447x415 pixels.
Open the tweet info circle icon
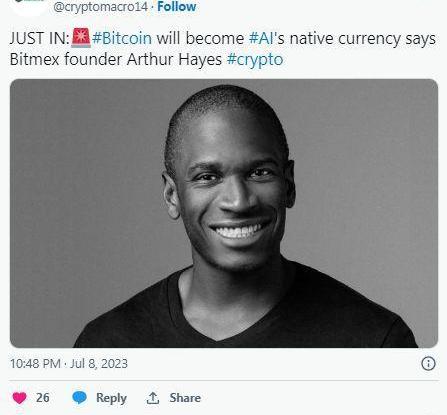(428, 363)
